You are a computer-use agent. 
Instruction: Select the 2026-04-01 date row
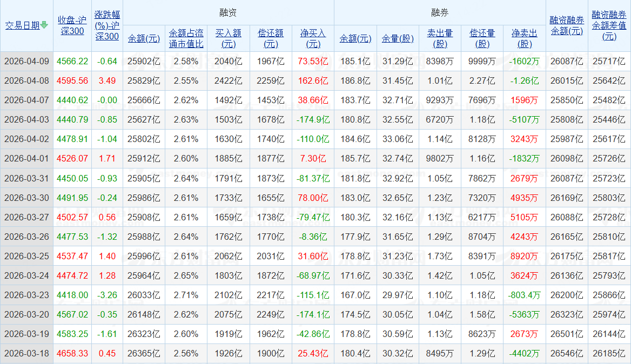point(26,158)
